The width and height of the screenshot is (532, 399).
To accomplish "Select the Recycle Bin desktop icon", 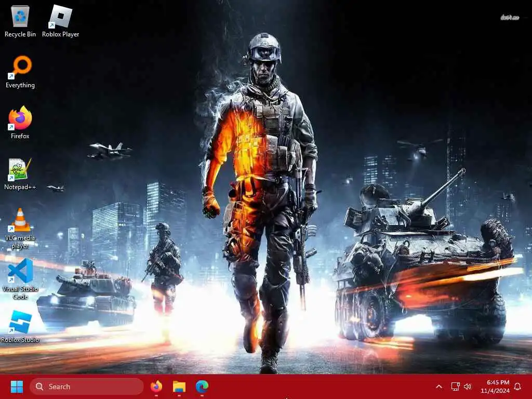I will [x=20, y=21].
